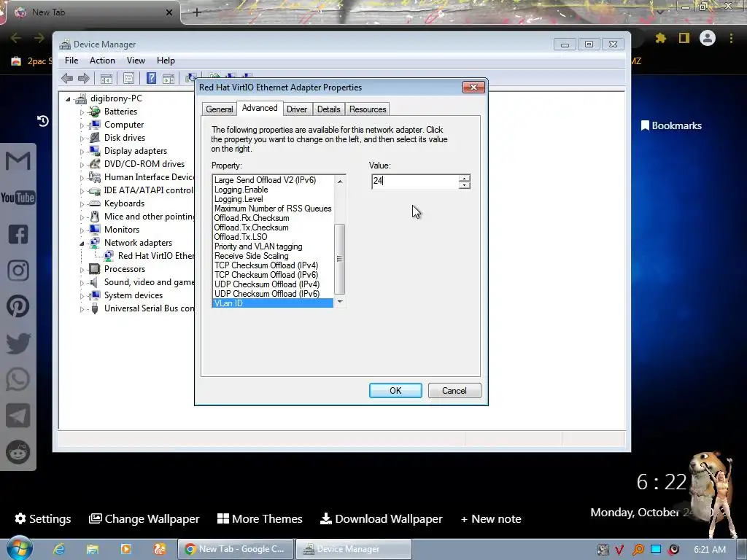Click the Settings link on the new tab page
Screen dimensions: 747x560
tap(43, 518)
